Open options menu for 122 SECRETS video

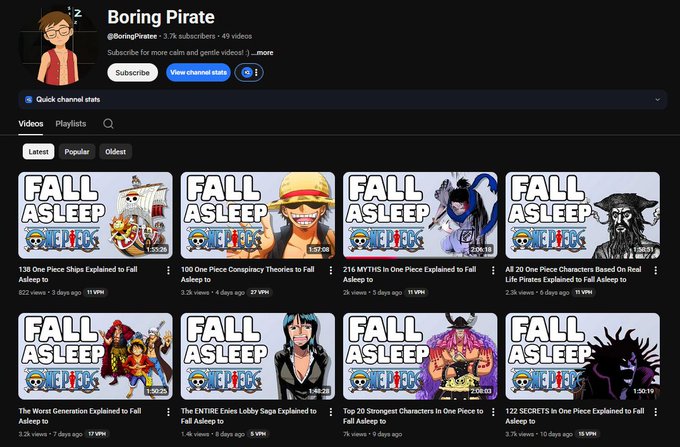(655, 412)
